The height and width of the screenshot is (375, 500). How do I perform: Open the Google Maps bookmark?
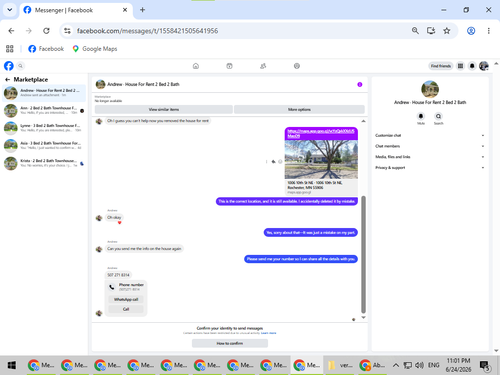(95, 49)
